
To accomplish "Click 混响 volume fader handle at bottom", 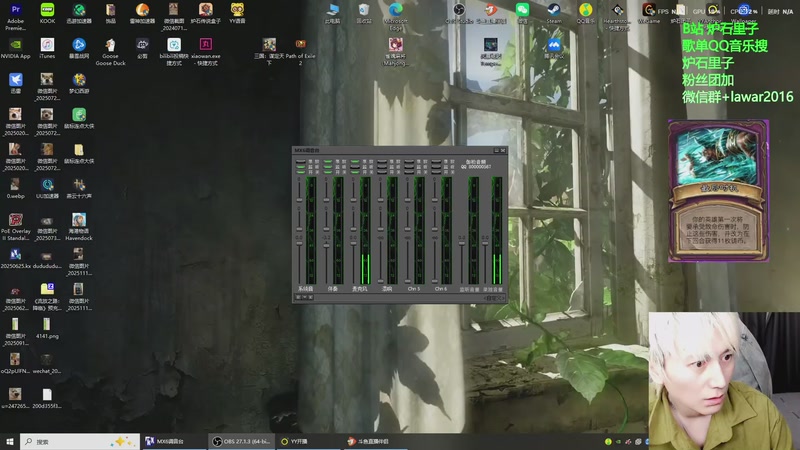I will [381, 281].
